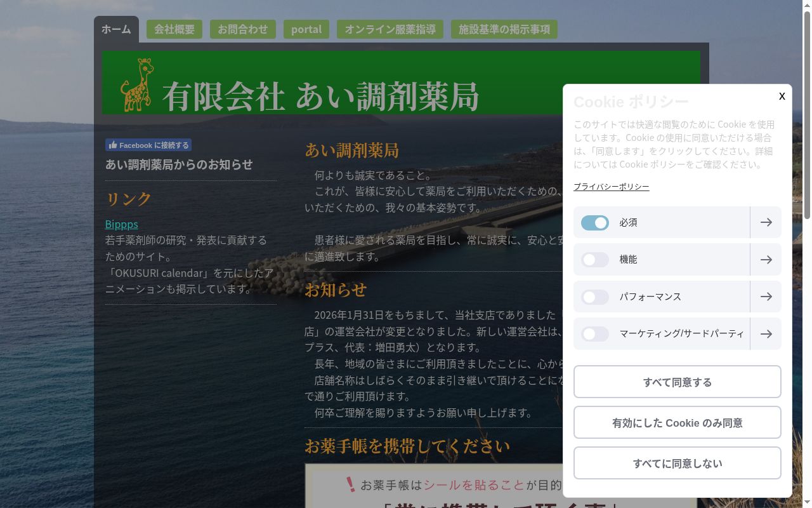
Task: Click the リンク sidebar heading
Action: [129, 199]
